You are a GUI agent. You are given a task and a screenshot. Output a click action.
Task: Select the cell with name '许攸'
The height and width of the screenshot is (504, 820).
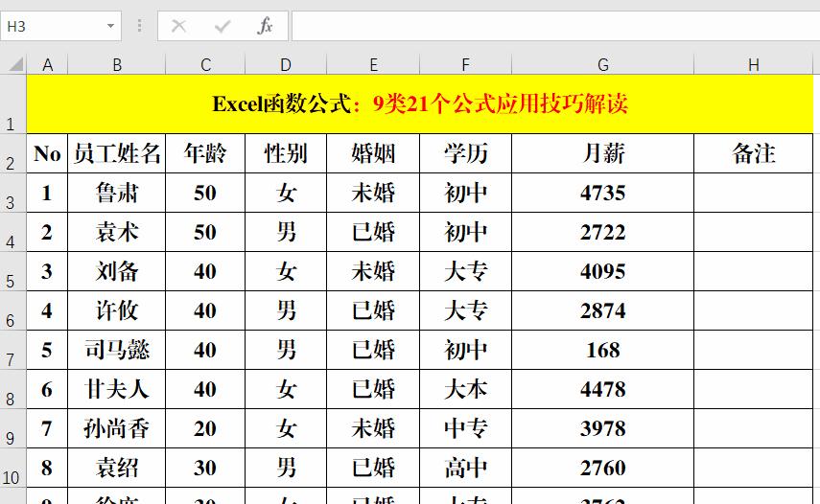click(x=117, y=310)
